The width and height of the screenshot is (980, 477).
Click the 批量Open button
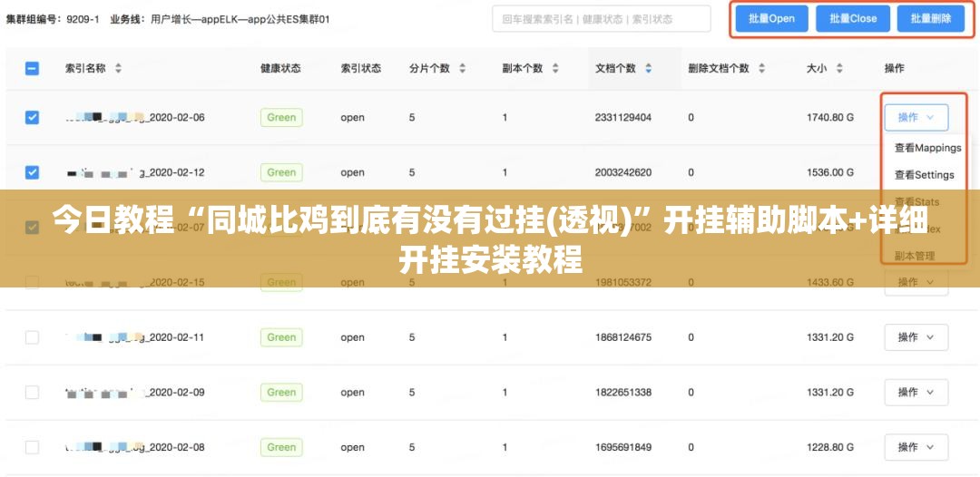[772, 19]
